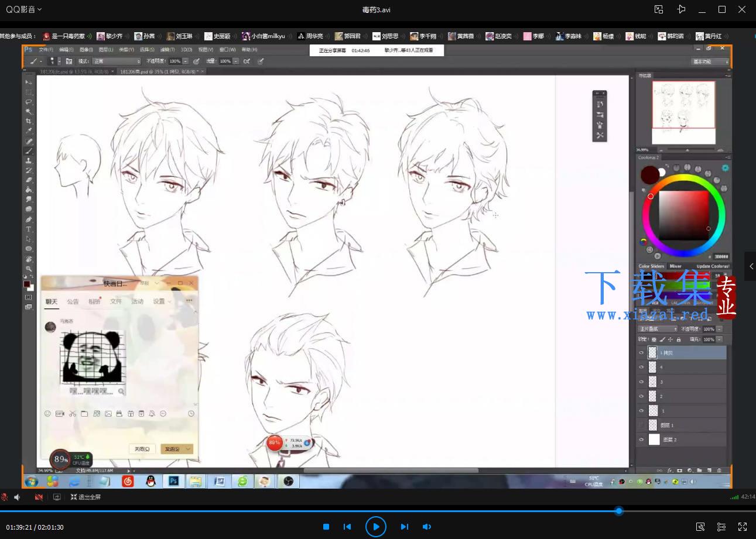This screenshot has height=539, width=756.
Task: Open QQ penguin icon in taskbar
Action: 150,481
